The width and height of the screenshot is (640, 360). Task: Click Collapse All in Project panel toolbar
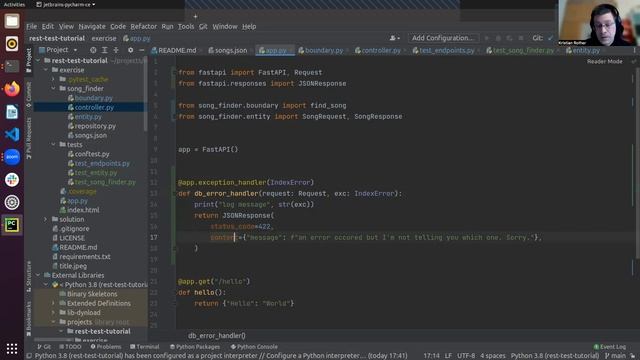[x=116, y=50]
